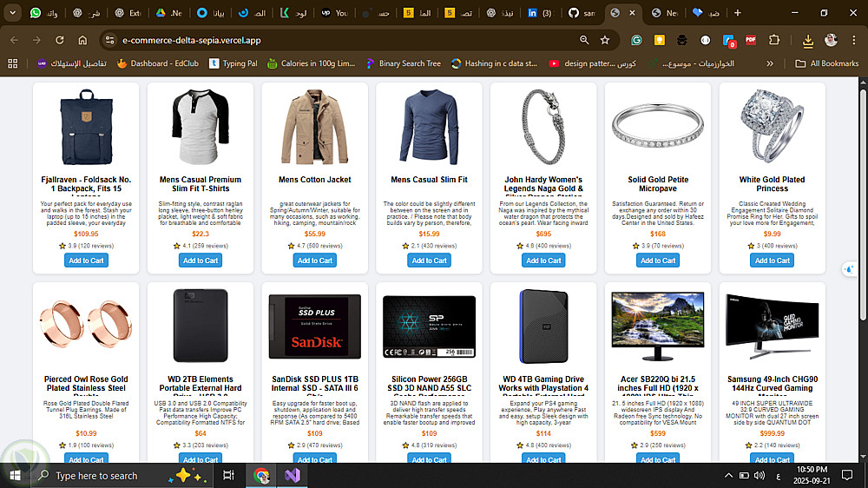
Task: Open Calories in 100g bookmark
Action: click(x=311, y=63)
